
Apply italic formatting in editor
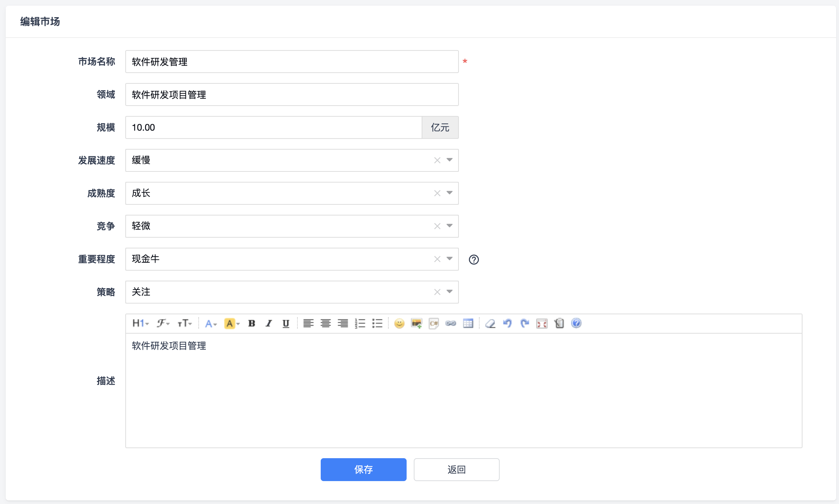pos(269,323)
